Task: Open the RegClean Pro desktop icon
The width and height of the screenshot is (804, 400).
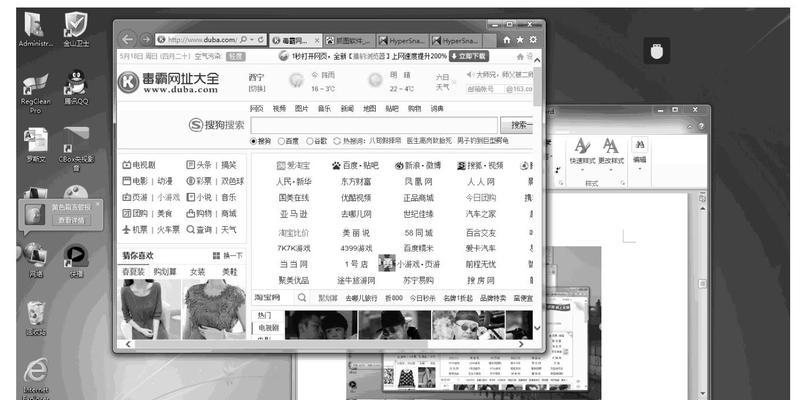Action: tap(35, 92)
